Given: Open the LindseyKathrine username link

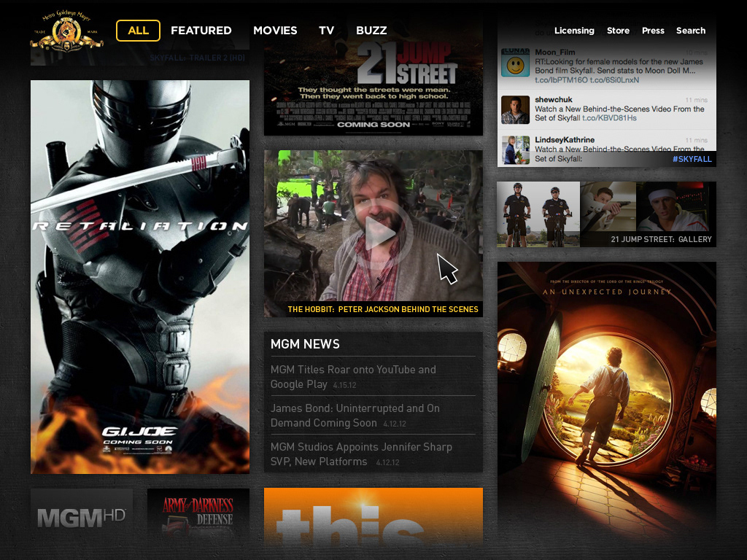Looking at the screenshot, I should pyautogui.click(x=565, y=139).
